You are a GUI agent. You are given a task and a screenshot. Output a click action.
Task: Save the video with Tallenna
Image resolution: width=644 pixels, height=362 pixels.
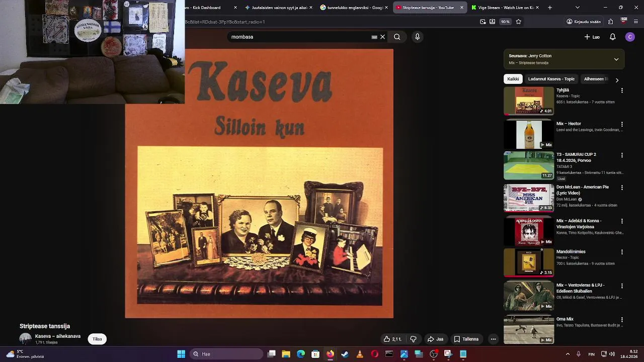click(x=466, y=339)
